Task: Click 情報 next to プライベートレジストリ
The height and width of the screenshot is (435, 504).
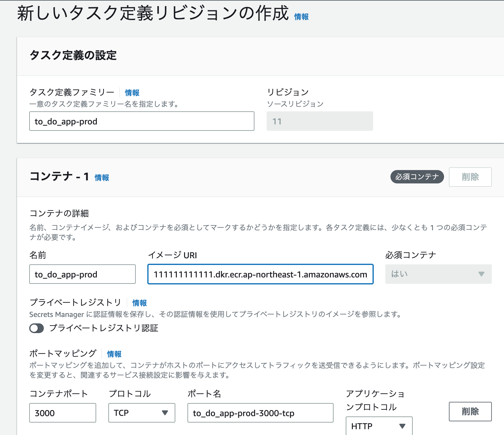Action: coord(139,303)
